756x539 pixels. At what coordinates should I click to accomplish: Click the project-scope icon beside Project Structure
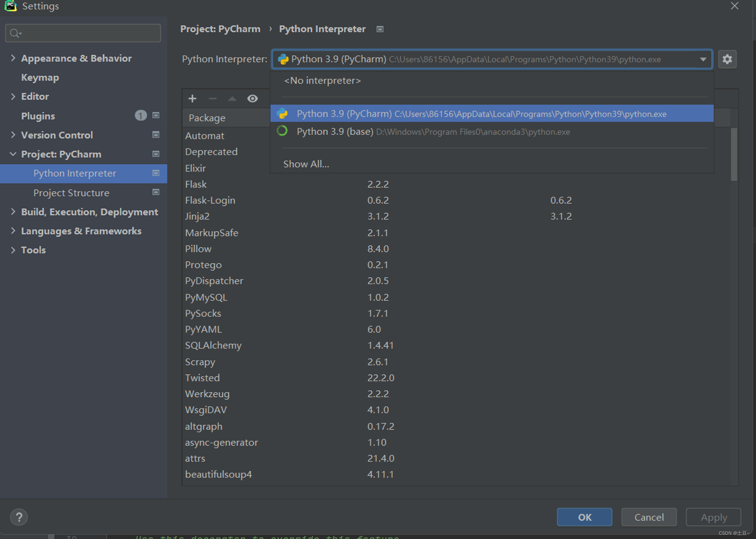156,192
